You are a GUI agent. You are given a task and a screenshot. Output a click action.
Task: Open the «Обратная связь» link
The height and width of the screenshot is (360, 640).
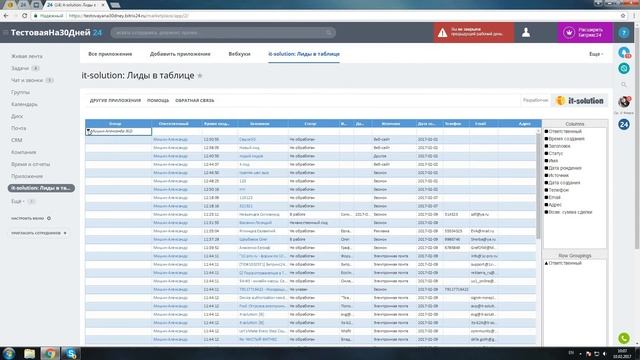pos(195,100)
